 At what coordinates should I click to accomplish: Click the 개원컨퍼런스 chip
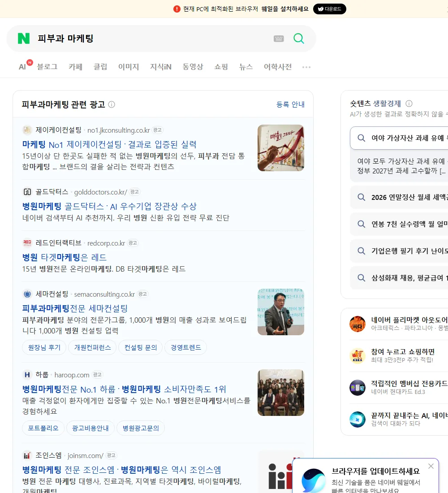[92, 347]
